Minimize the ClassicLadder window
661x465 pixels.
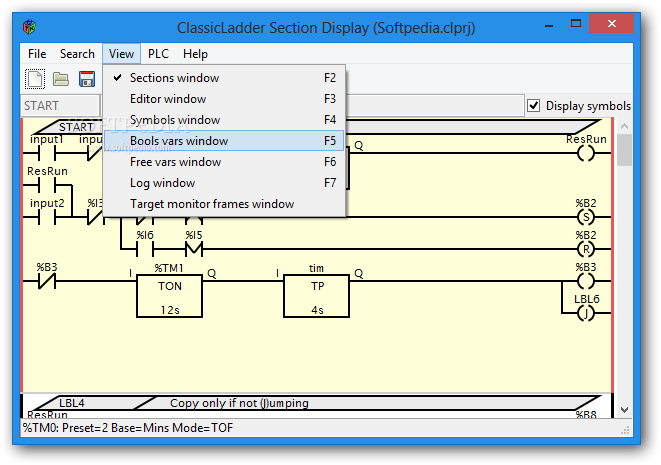pos(549,24)
